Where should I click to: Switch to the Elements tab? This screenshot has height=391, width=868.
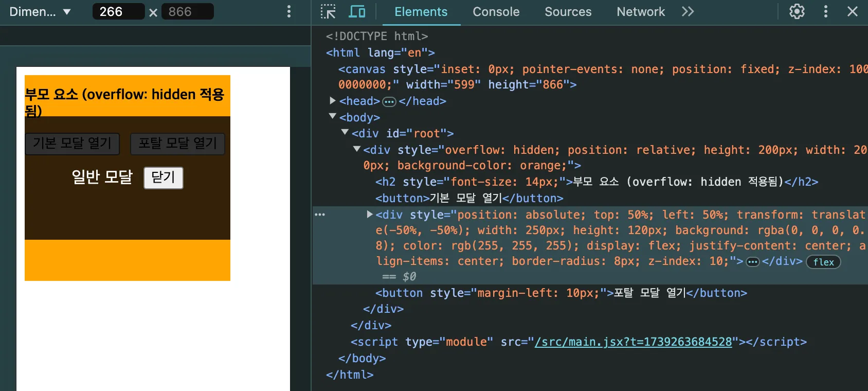421,12
